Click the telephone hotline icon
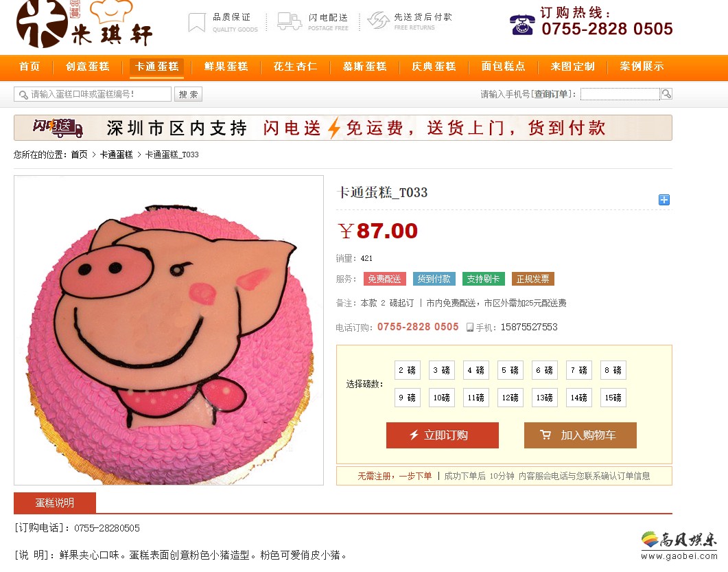The image size is (728, 572). coord(522,25)
